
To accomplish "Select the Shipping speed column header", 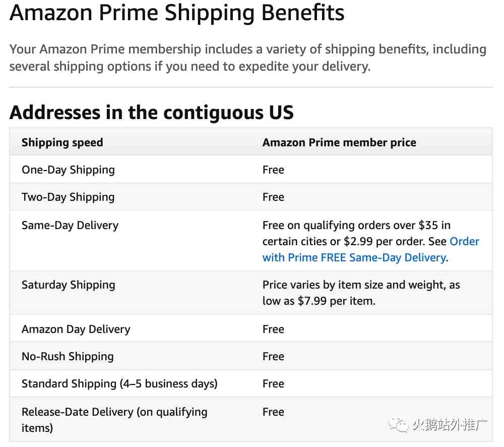I will pyautogui.click(x=62, y=142).
